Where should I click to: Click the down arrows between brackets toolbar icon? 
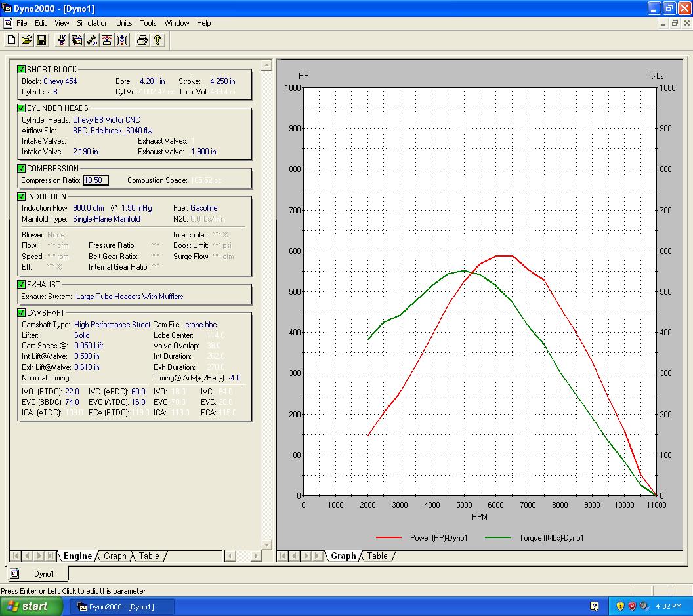pyautogui.click(x=122, y=40)
